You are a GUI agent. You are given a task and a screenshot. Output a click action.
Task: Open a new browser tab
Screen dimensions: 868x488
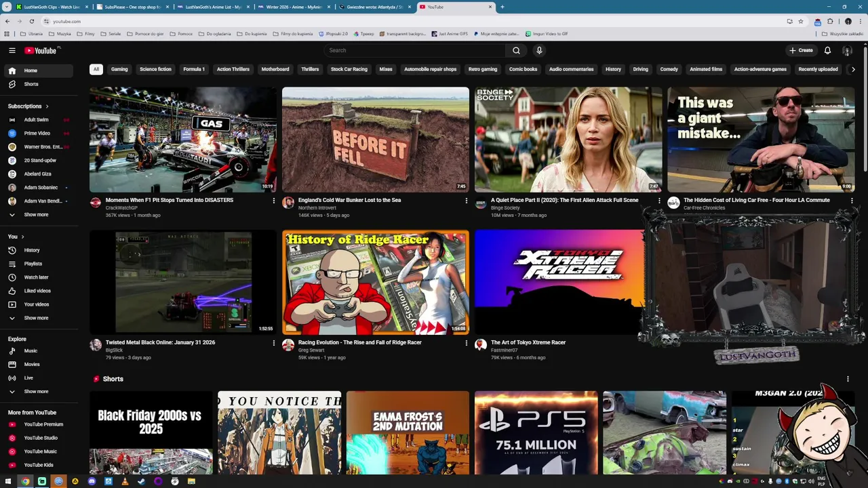(x=502, y=7)
